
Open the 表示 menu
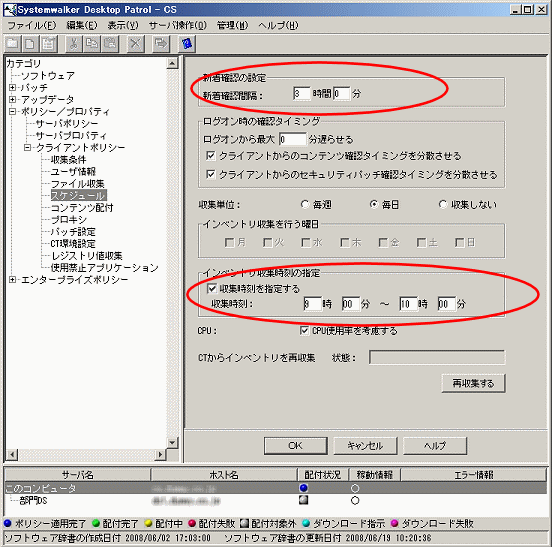(123, 25)
